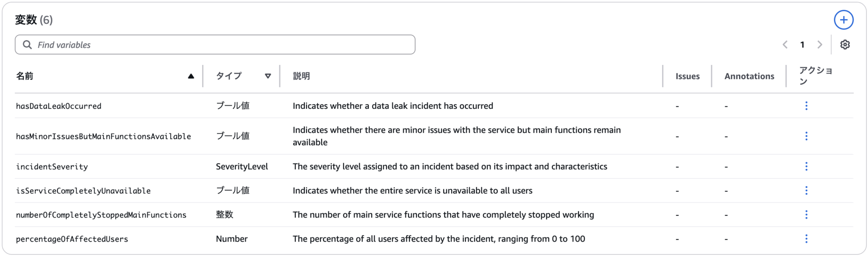868x256 pixels.
Task: Open the タイプ column filter dropdown
Action: click(x=268, y=75)
